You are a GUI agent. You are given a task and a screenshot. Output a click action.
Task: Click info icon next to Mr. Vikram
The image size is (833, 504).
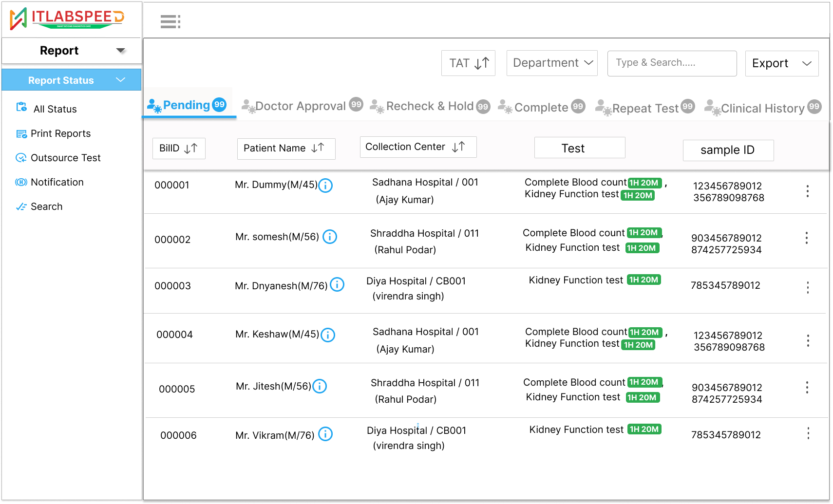coord(325,434)
